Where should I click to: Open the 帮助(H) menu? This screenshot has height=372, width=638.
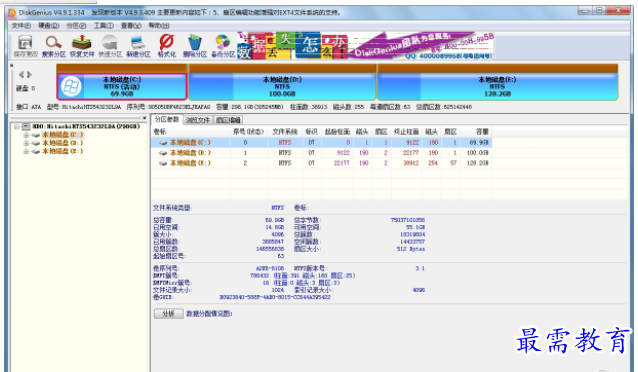click(159, 26)
